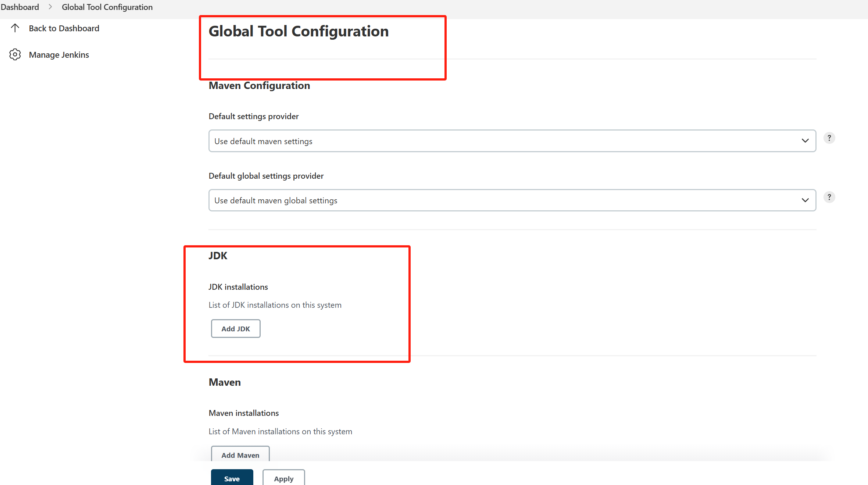868x485 pixels.
Task: Click the Global Tool Configuration page heading
Action: [x=299, y=31]
